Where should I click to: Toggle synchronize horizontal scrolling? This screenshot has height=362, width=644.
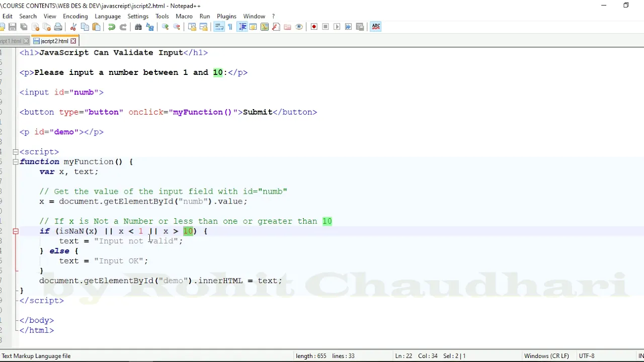click(203, 27)
